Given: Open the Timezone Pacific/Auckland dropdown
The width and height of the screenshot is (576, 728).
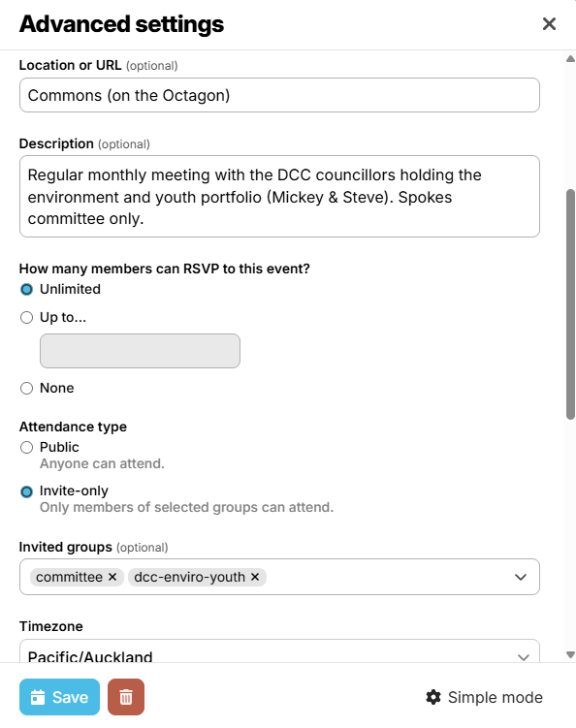Looking at the screenshot, I should click(x=279, y=651).
